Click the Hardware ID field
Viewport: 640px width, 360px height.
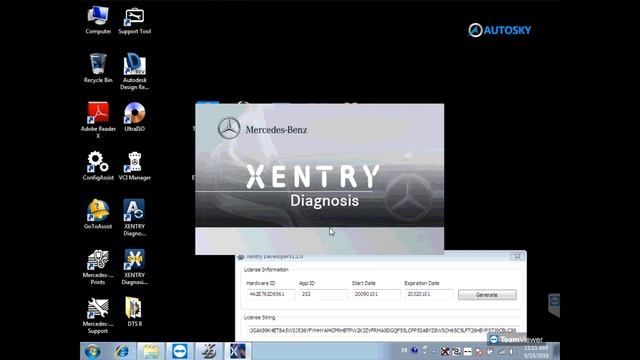click(271, 294)
